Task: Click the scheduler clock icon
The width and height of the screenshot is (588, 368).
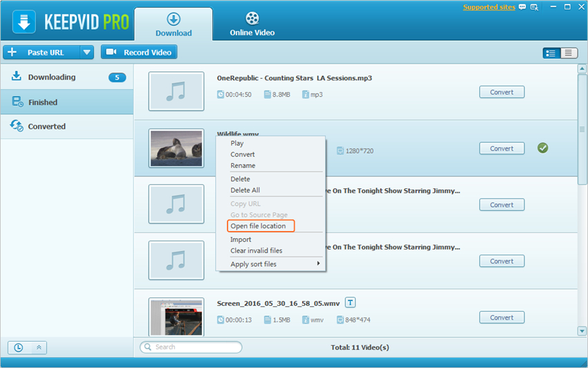Action: (18, 347)
